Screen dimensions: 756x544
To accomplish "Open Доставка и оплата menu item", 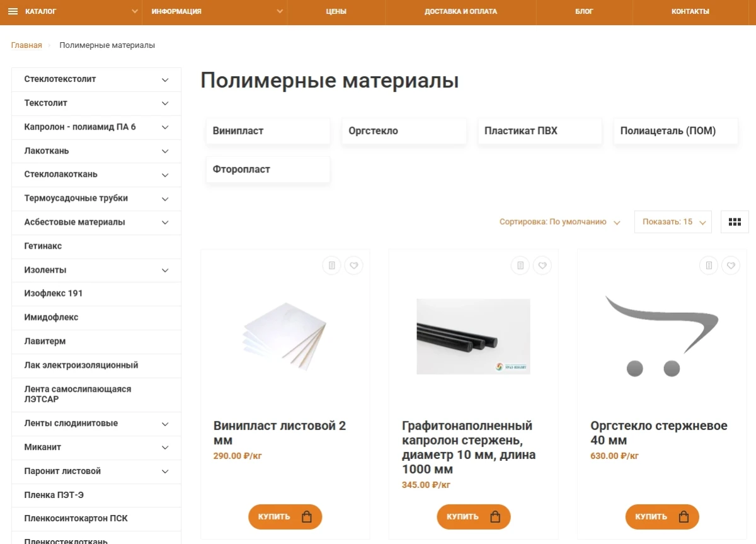I will 461,11.
